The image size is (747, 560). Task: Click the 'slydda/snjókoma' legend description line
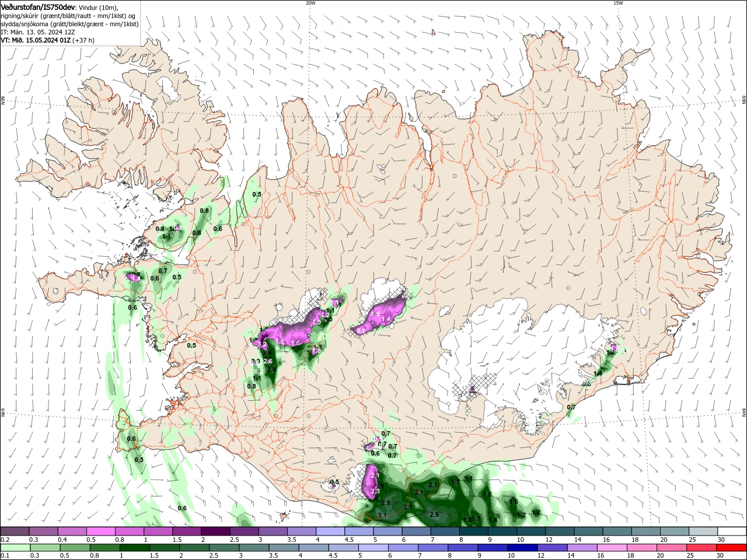click(69, 24)
